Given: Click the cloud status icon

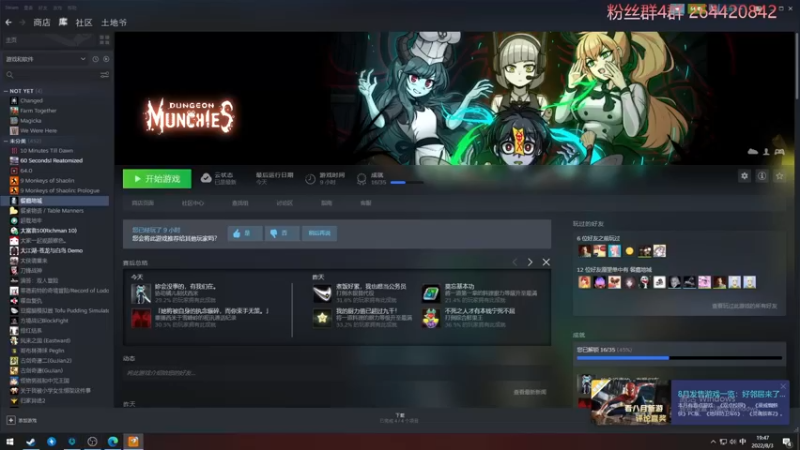Looking at the screenshot, I should 206,178.
